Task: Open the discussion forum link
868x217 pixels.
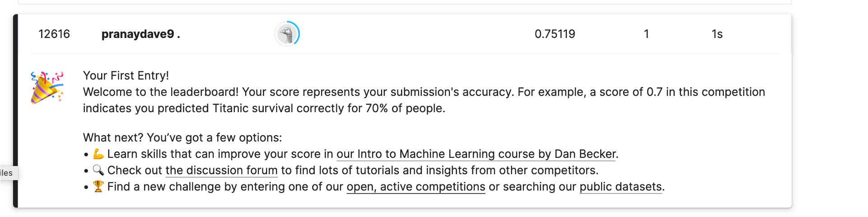Action: click(x=221, y=170)
